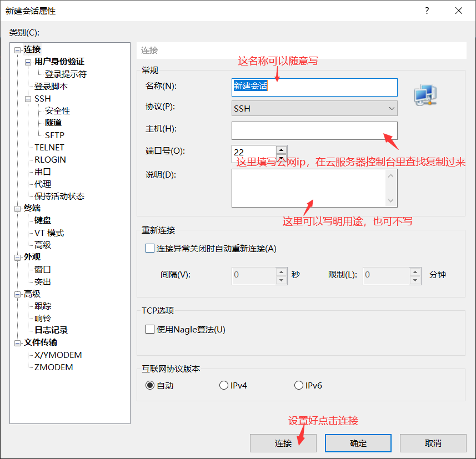Select ZMODEM under 文件传输
476x459 pixels.
pos(54,367)
